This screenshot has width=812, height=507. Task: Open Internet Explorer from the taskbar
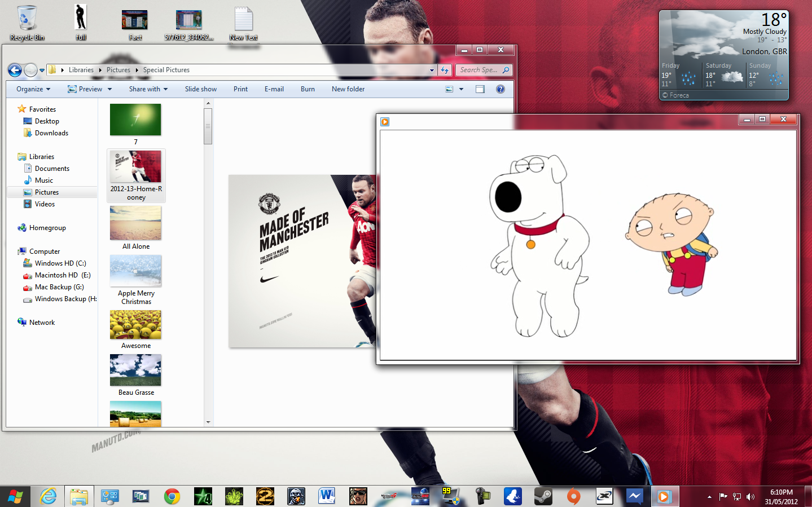pos(49,496)
